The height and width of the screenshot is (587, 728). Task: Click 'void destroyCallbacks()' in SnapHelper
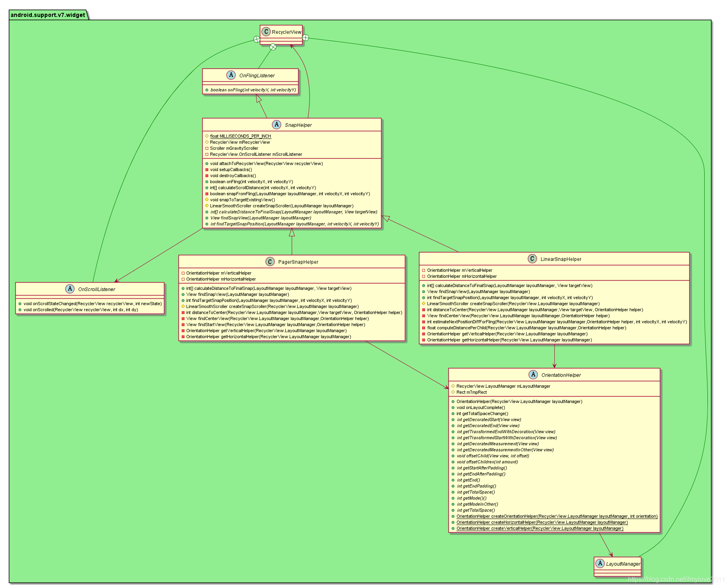coord(233,176)
